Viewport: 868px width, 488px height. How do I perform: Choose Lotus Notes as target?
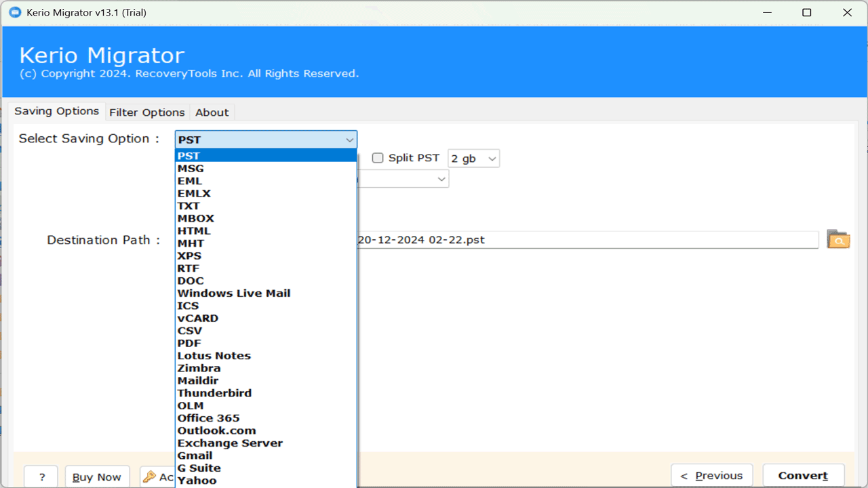coord(266,356)
